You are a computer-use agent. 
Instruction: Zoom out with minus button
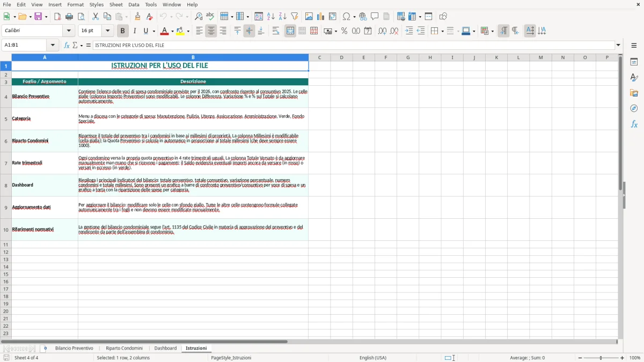580,358
